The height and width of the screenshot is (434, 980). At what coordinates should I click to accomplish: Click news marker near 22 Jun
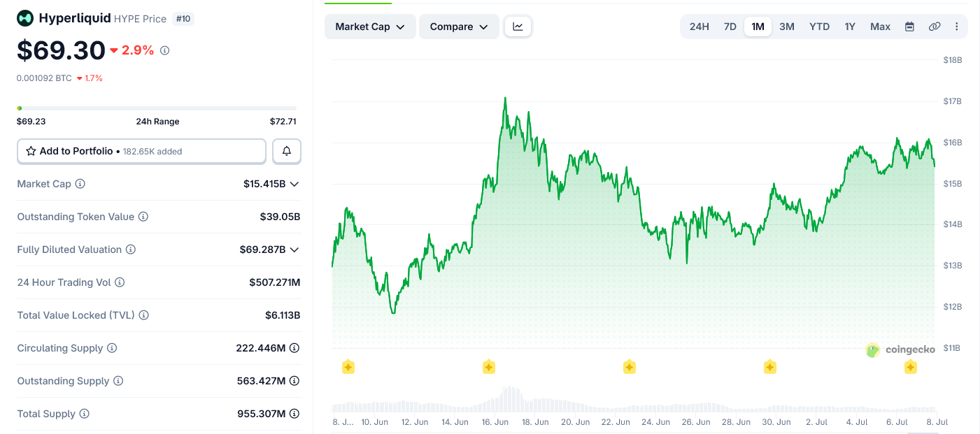coord(630,367)
